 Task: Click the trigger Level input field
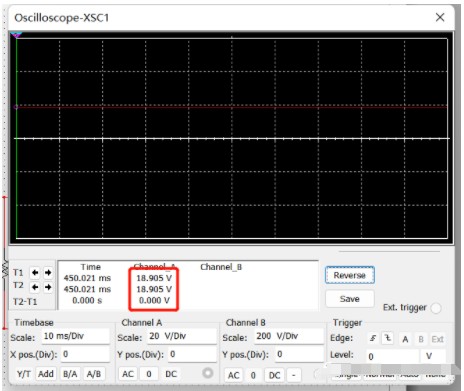[x=392, y=356]
